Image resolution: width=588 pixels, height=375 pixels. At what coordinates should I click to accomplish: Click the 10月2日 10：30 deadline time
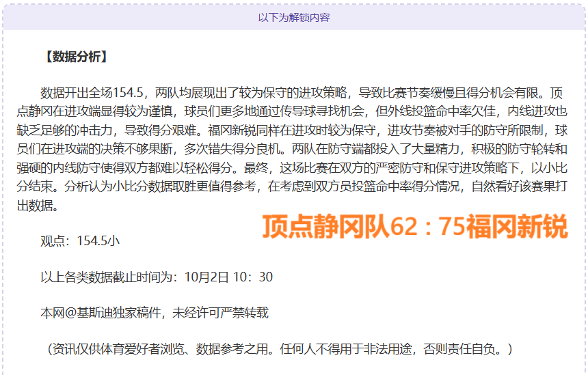(x=228, y=277)
